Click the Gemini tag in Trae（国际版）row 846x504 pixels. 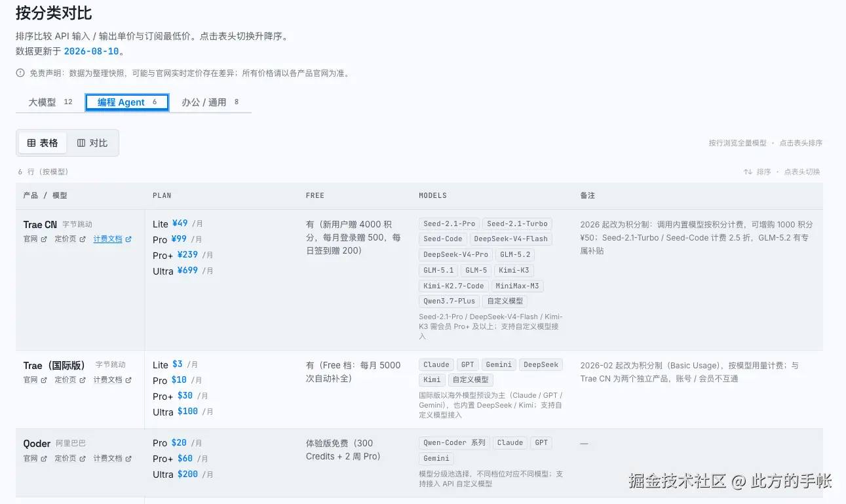(x=499, y=364)
